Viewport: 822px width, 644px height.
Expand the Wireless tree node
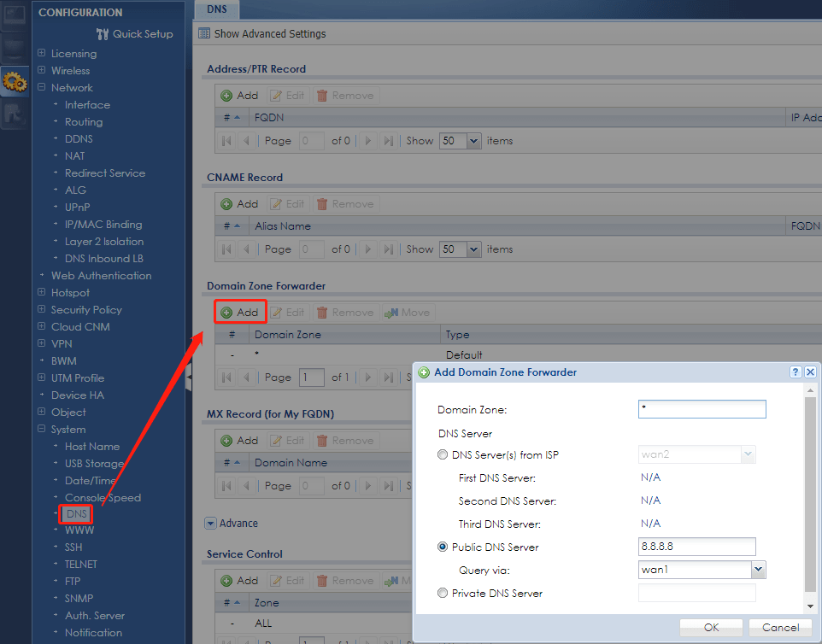pos(41,70)
